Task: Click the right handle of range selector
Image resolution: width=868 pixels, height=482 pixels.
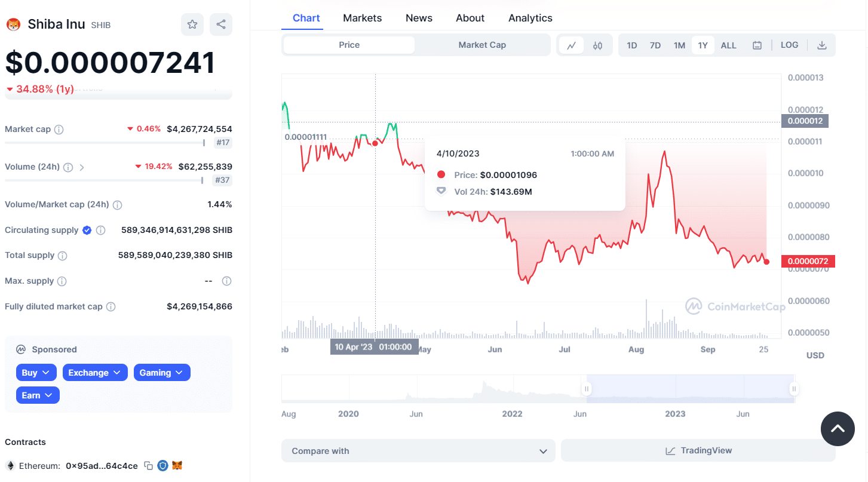Action: tap(794, 389)
